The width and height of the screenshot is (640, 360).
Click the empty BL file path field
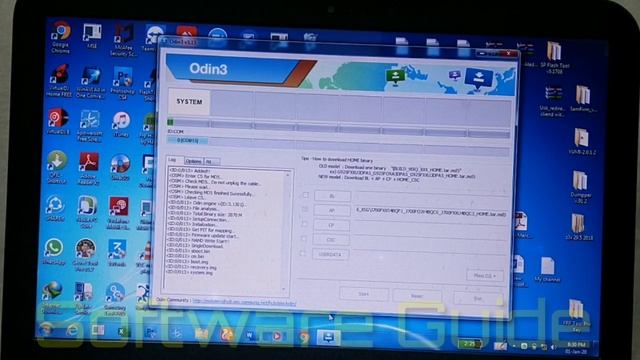(430, 198)
